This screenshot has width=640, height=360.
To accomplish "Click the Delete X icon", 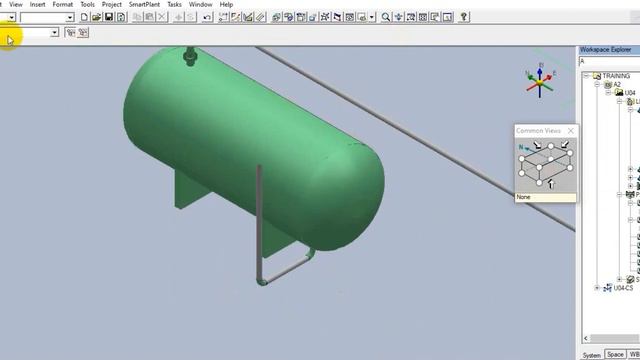I will pos(162,17).
